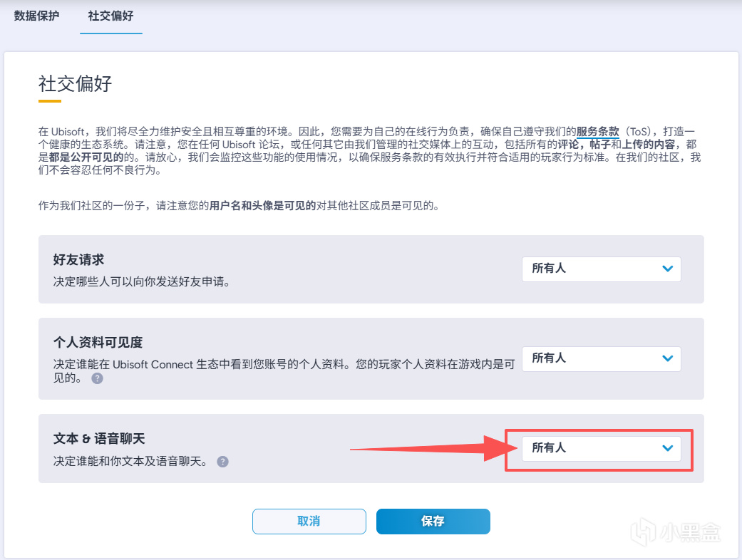Switch to the 数据保护 tab

pos(36,16)
